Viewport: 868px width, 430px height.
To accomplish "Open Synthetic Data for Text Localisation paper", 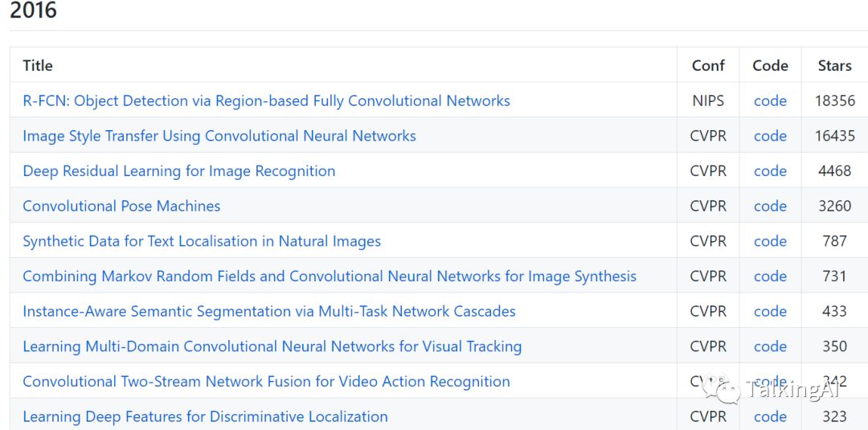I will pos(202,241).
